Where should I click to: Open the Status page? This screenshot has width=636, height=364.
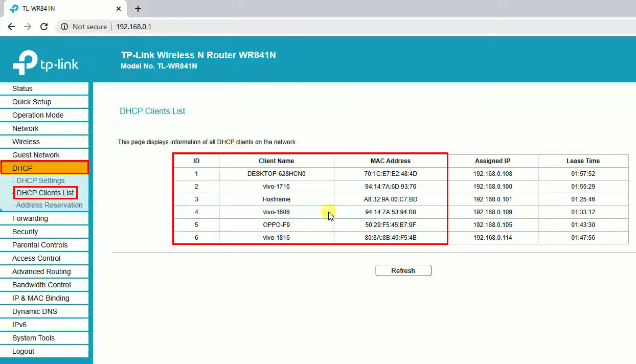click(x=22, y=88)
